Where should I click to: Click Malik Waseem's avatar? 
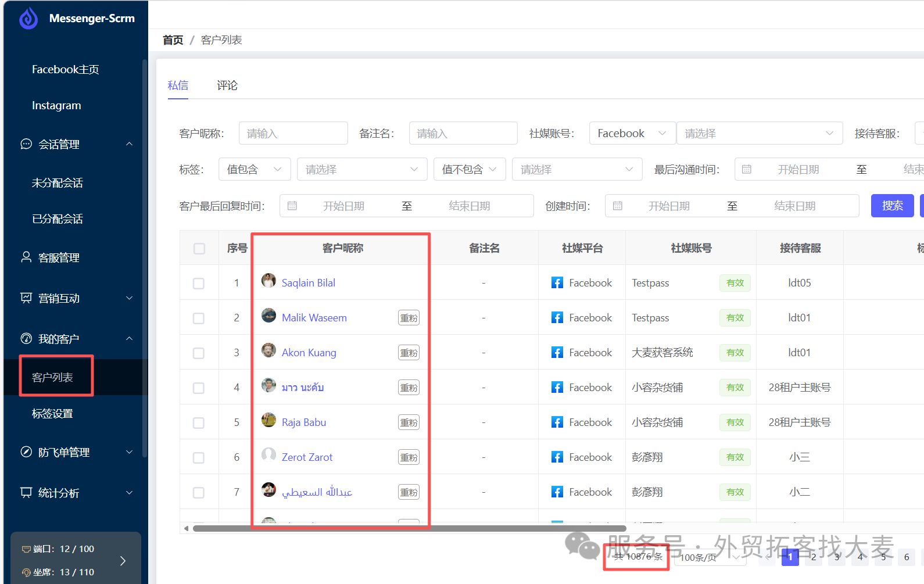coord(268,316)
